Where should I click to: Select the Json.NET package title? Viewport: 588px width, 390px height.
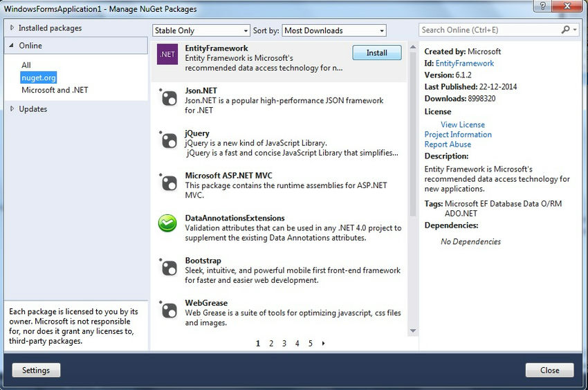[x=201, y=91]
